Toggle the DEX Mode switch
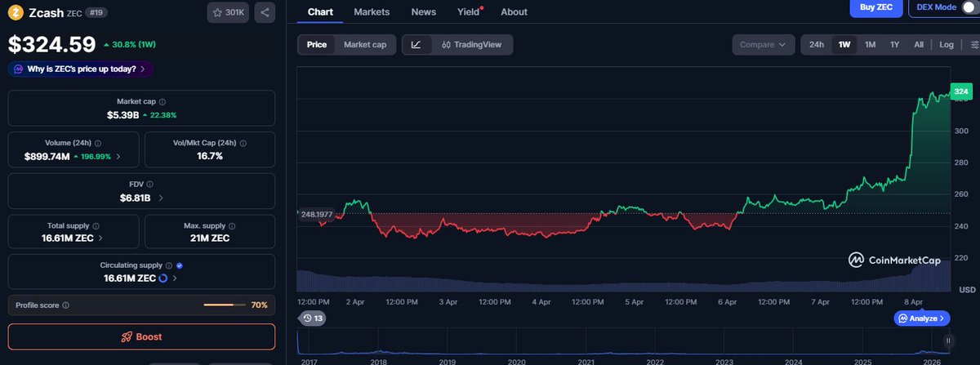Screen dimensions: 980x365 [x=967, y=7]
